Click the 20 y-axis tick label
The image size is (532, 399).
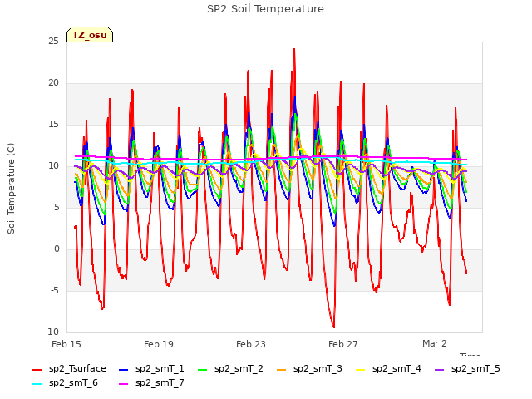tap(53, 82)
